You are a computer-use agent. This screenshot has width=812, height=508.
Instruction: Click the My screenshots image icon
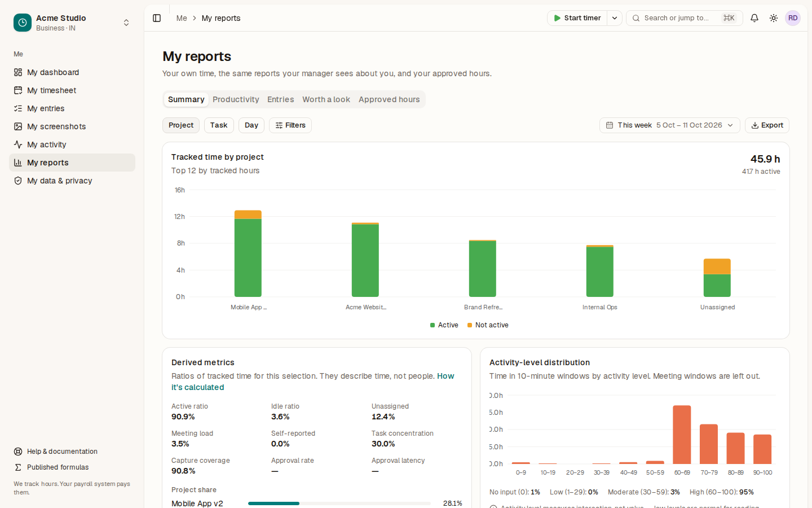point(18,126)
